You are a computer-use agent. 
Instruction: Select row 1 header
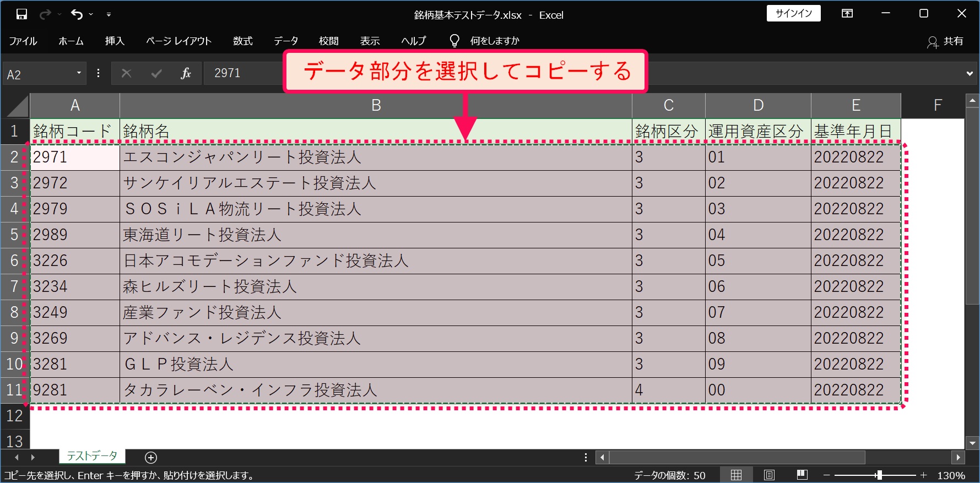(15, 131)
